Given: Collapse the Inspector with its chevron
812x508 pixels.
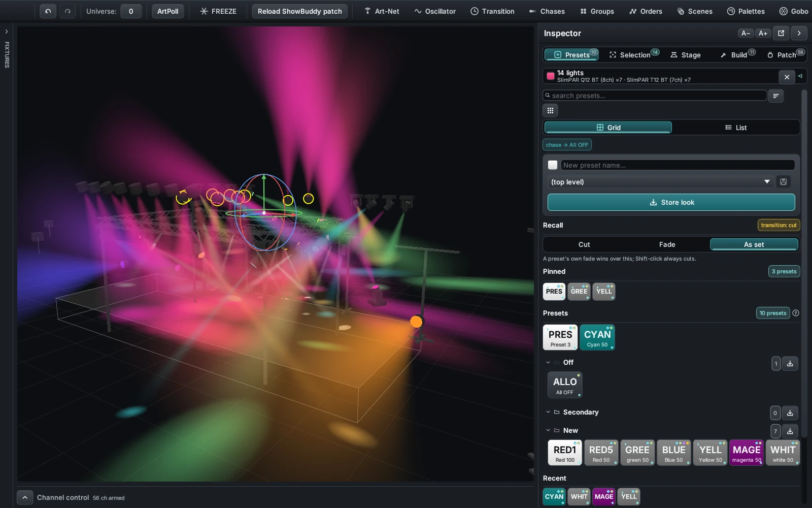Looking at the screenshot, I should point(799,33).
